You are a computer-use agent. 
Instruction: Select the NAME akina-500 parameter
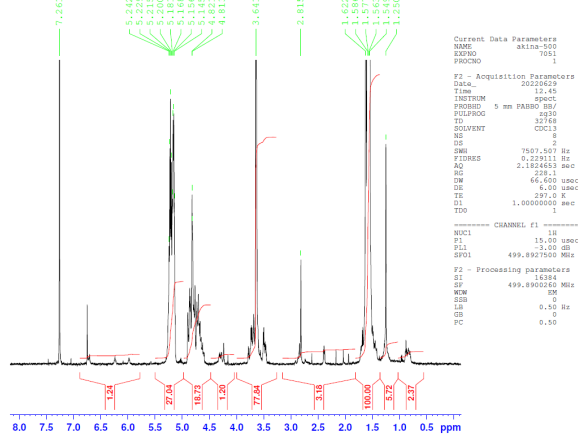point(505,47)
